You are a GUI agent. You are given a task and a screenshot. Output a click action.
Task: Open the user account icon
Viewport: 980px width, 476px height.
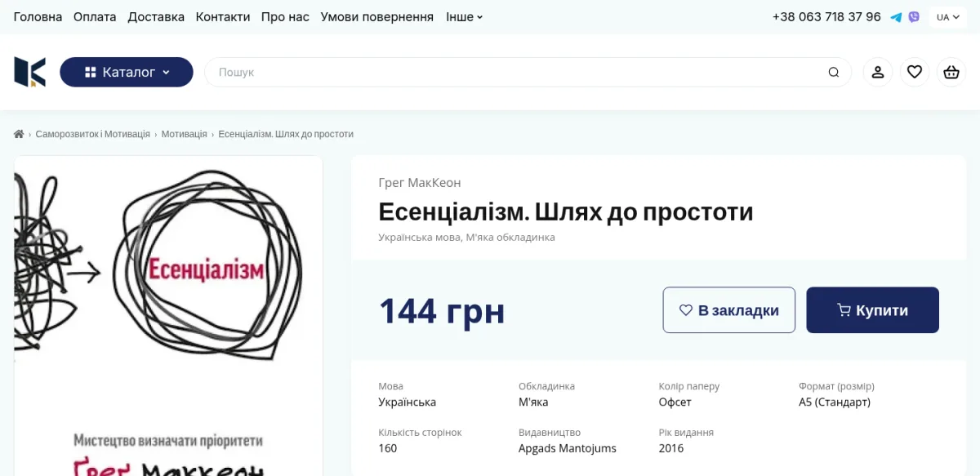[878, 72]
